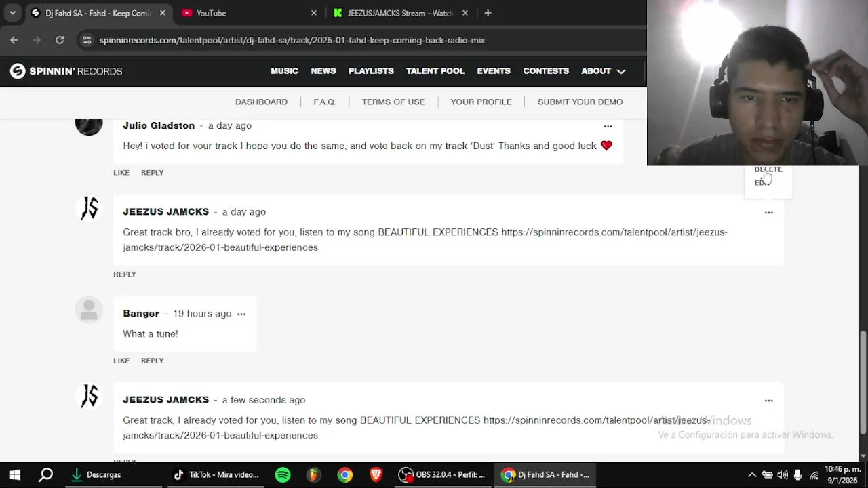Click microphone icon in system tray
868x488 pixels.
point(798,475)
